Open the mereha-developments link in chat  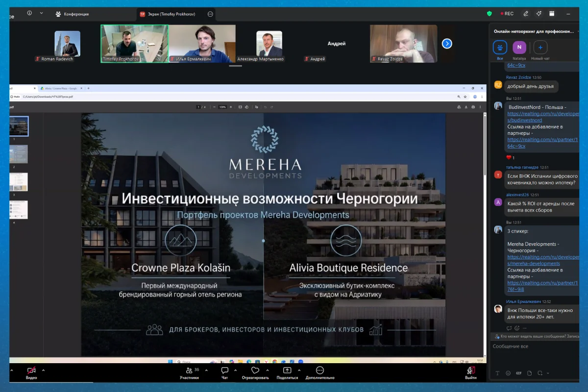543,260
